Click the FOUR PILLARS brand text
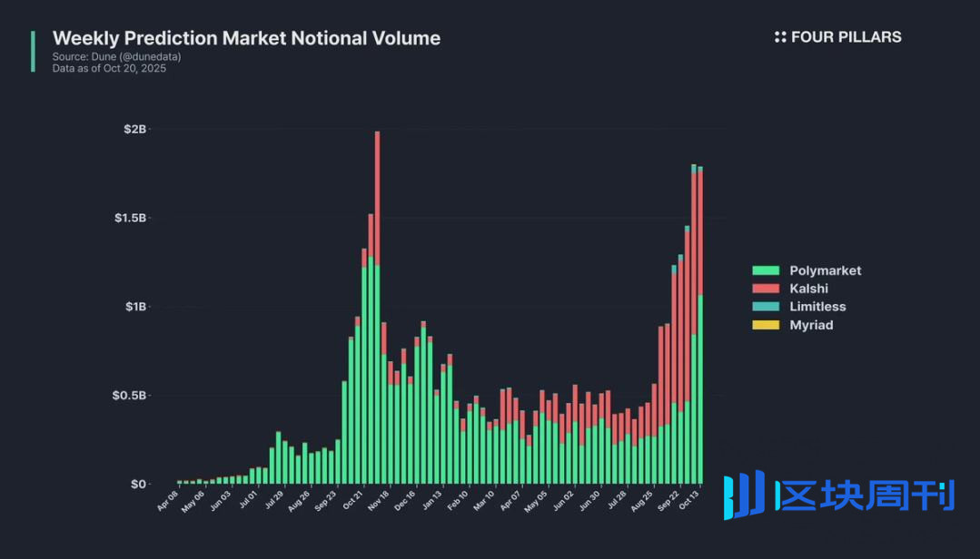 pyautogui.click(x=846, y=37)
